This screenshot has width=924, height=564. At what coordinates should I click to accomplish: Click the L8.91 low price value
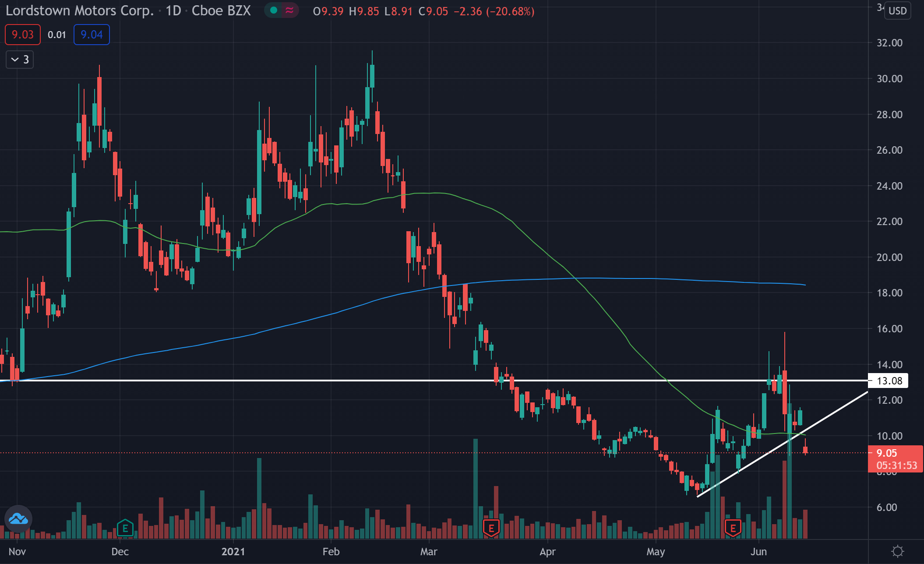click(x=399, y=11)
